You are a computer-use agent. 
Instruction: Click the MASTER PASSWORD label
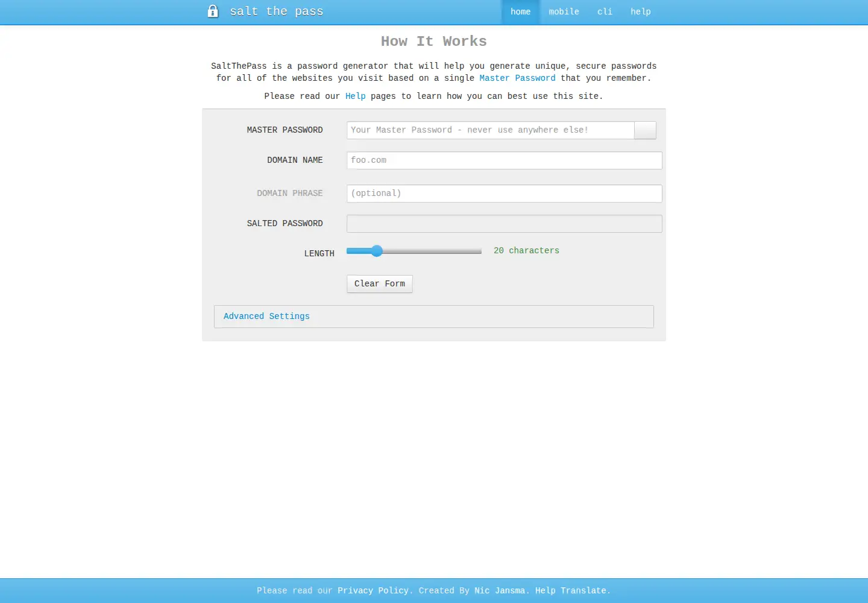(285, 130)
